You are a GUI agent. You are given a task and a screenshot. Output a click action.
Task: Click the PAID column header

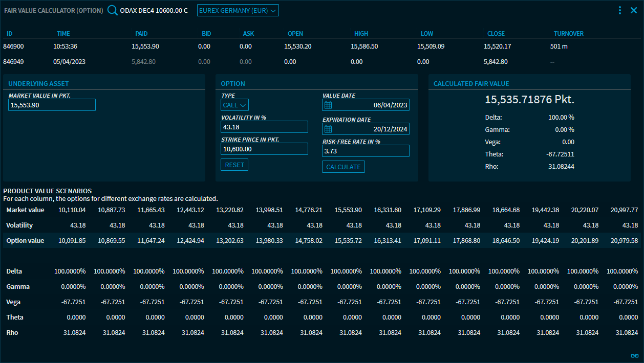[141, 34]
